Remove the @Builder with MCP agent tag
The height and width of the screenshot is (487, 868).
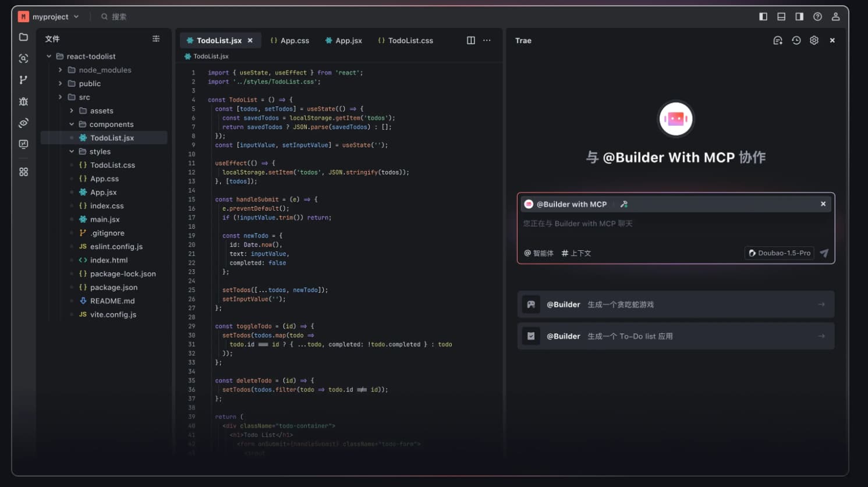coord(823,204)
